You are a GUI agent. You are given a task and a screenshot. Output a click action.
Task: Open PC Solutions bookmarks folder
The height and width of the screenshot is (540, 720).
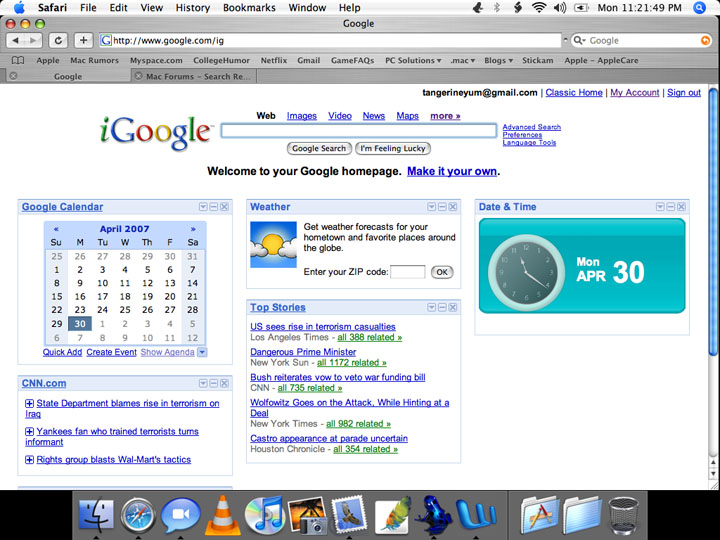click(413, 60)
